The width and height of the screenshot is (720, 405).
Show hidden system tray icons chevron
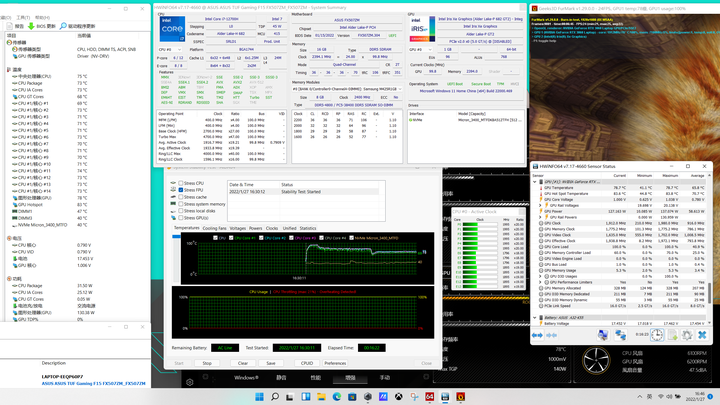[639, 396]
